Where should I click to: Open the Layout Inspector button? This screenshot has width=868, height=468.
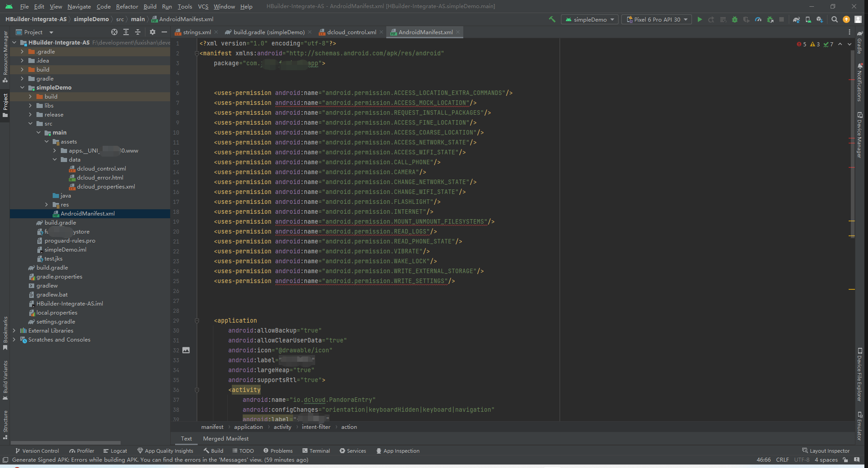pyautogui.click(x=826, y=450)
